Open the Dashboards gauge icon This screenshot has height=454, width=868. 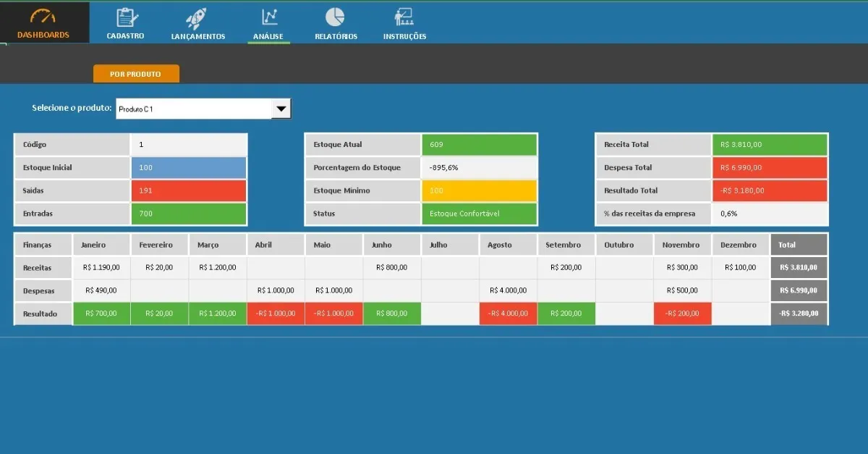coord(43,17)
